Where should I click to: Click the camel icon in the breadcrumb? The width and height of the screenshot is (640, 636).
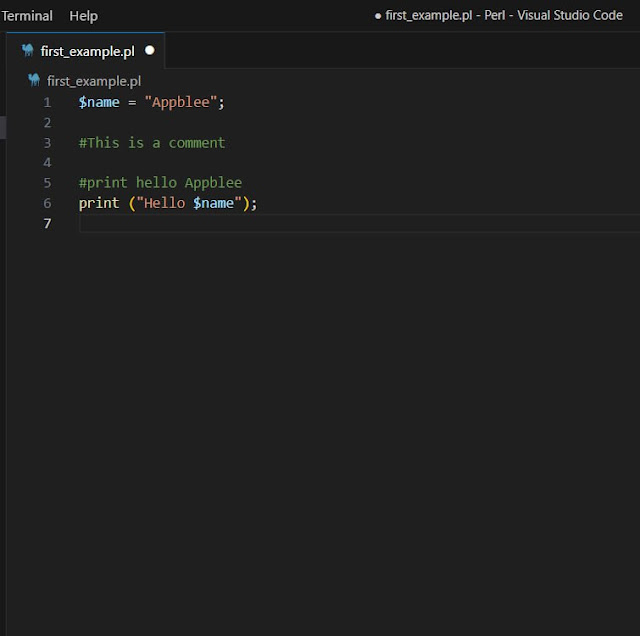coord(34,80)
